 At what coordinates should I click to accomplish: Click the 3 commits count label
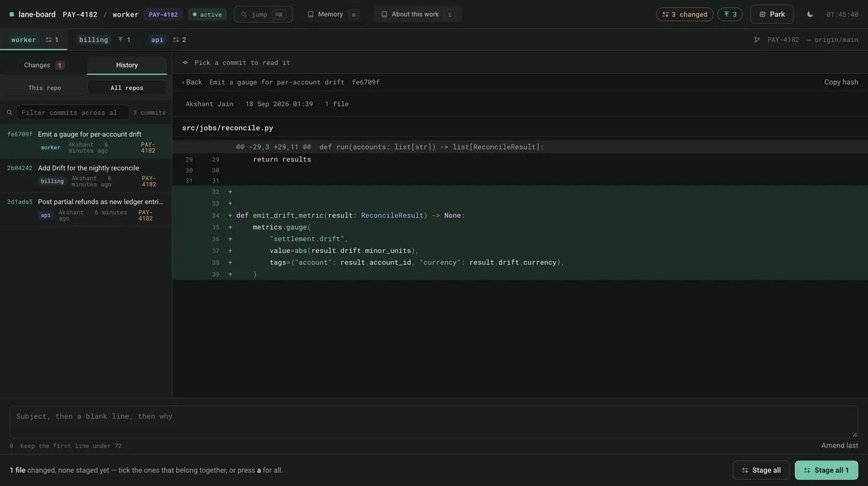pos(149,112)
